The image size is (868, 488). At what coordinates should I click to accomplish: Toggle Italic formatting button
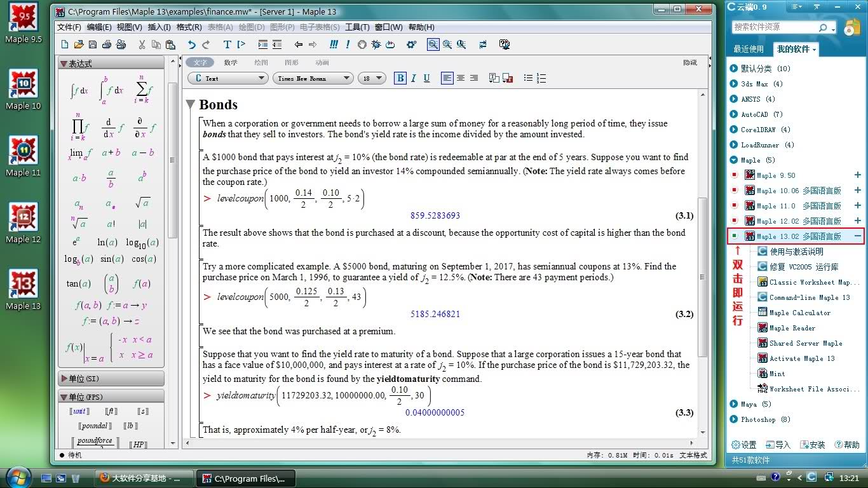pos(414,78)
